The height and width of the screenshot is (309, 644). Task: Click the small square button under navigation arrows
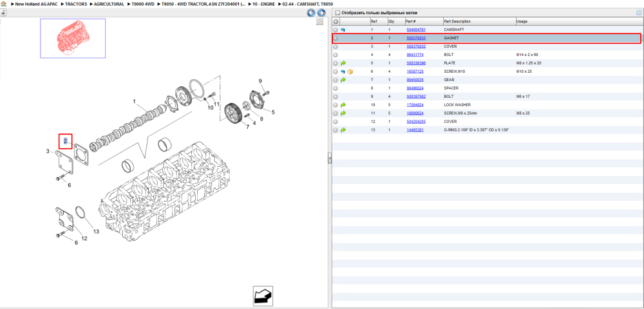[319, 22]
